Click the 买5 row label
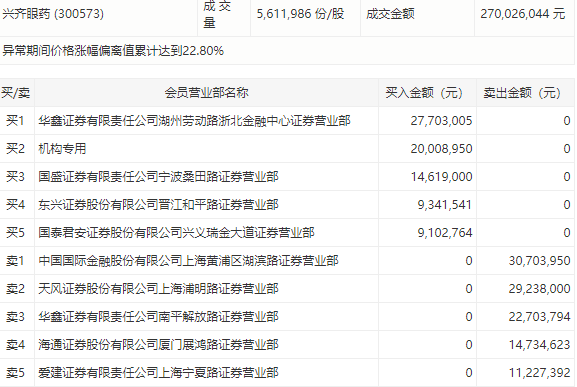This screenshot has width=577, height=387. click(15, 232)
